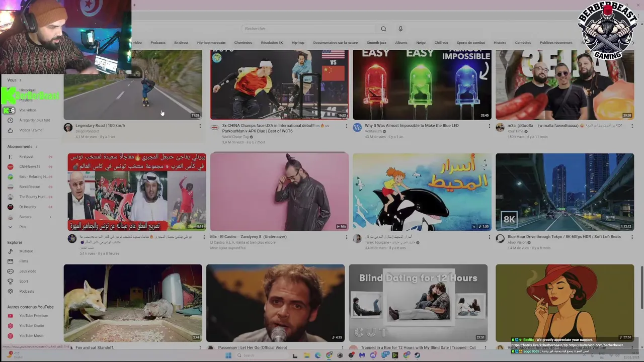Select the Comédies chip
The width and height of the screenshot is (644, 362).
pyautogui.click(x=523, y=43)
